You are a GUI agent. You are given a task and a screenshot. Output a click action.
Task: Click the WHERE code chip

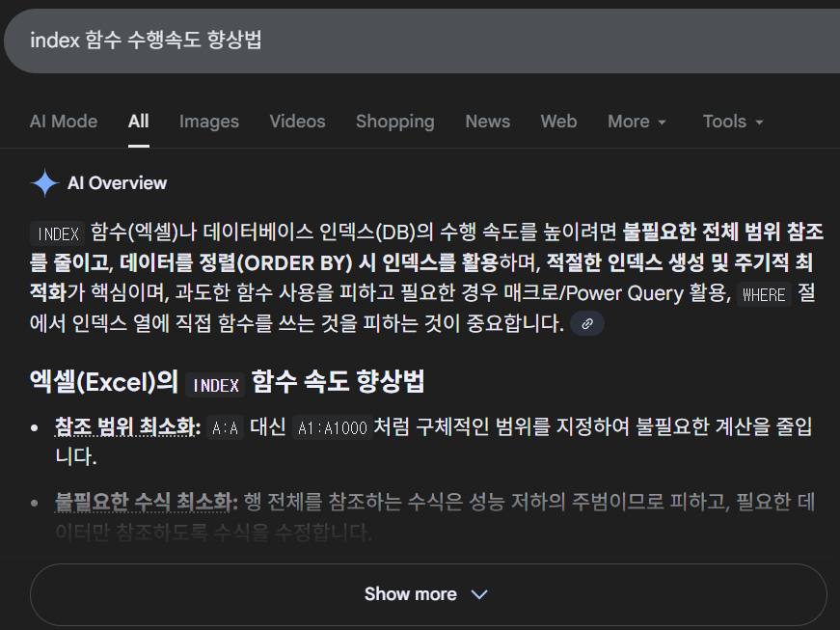coord(764,295)
